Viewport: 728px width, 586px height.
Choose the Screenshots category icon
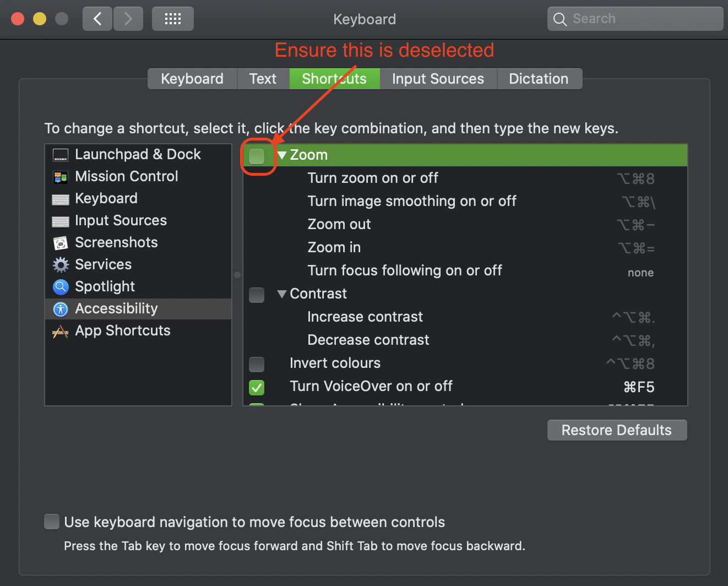(x=61, y=243)
